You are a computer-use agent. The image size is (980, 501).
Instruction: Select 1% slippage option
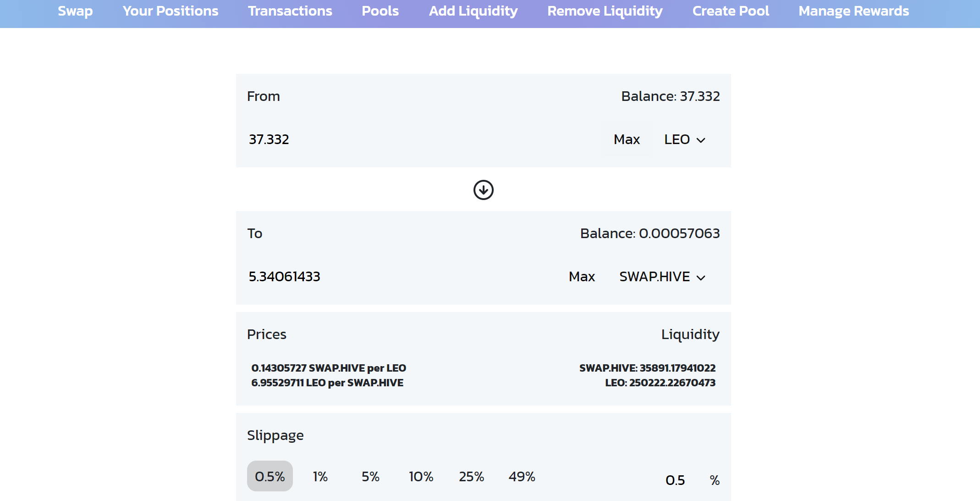(320, 476)
